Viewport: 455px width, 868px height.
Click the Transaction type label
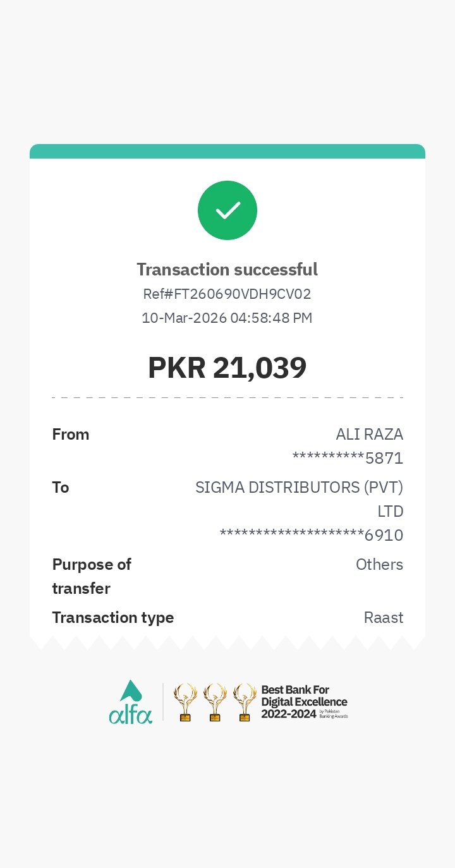(x=113, y=618)
